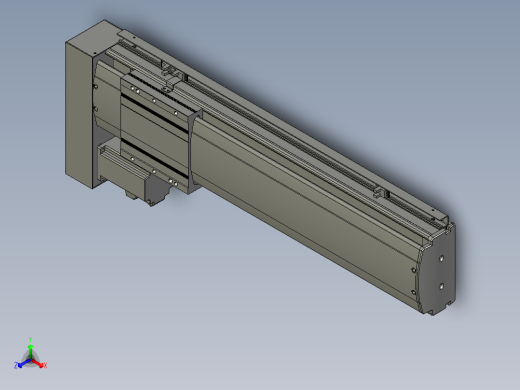Pick the lower hole on the right end cap
Screen dimensions: 520x390
pos(441,286)
